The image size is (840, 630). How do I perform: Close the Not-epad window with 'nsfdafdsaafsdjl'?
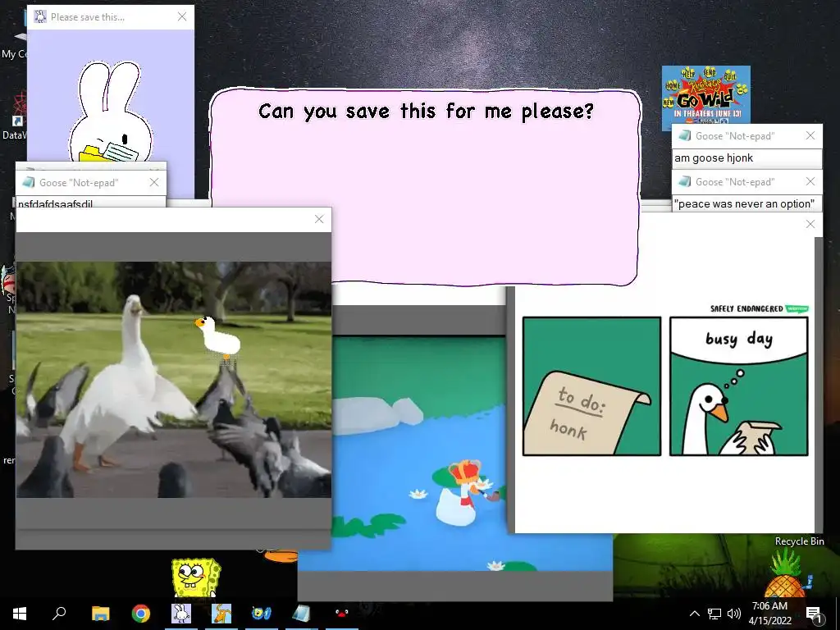154,182
